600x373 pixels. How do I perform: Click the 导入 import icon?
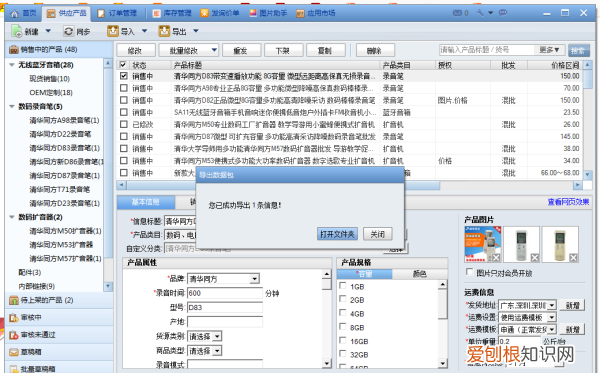point(112,31)
